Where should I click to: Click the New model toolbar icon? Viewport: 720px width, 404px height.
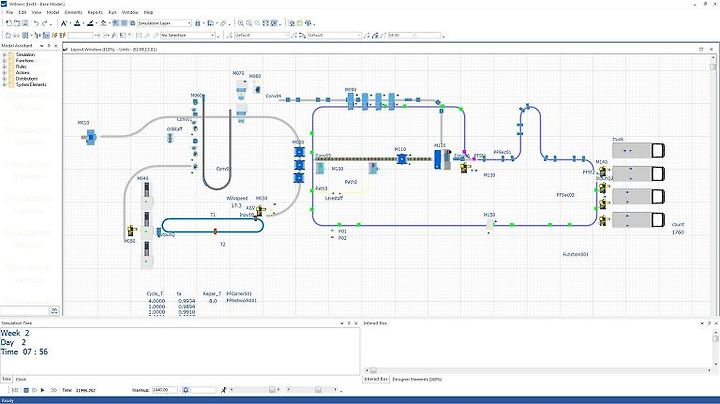click(9, 23)
